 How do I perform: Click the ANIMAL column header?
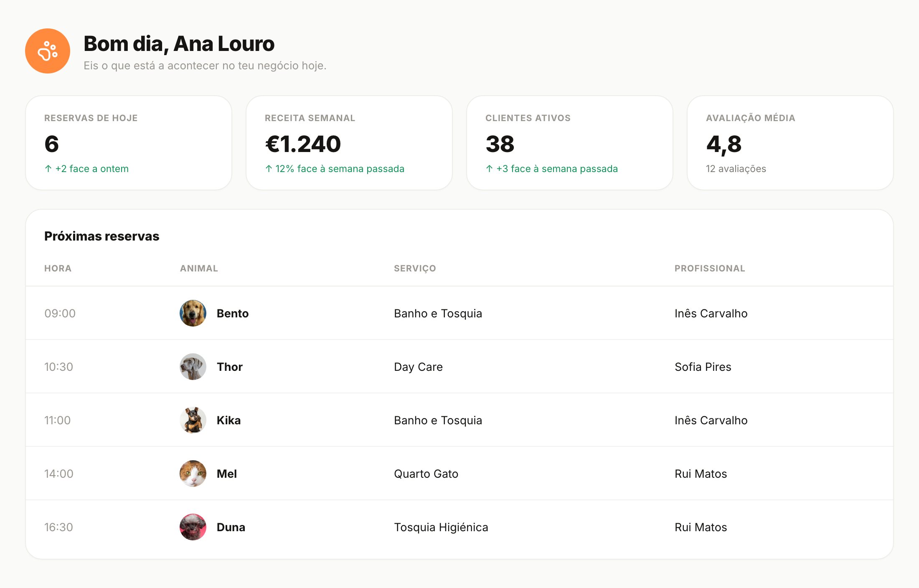pyautogui.click(x=199, y=269)
